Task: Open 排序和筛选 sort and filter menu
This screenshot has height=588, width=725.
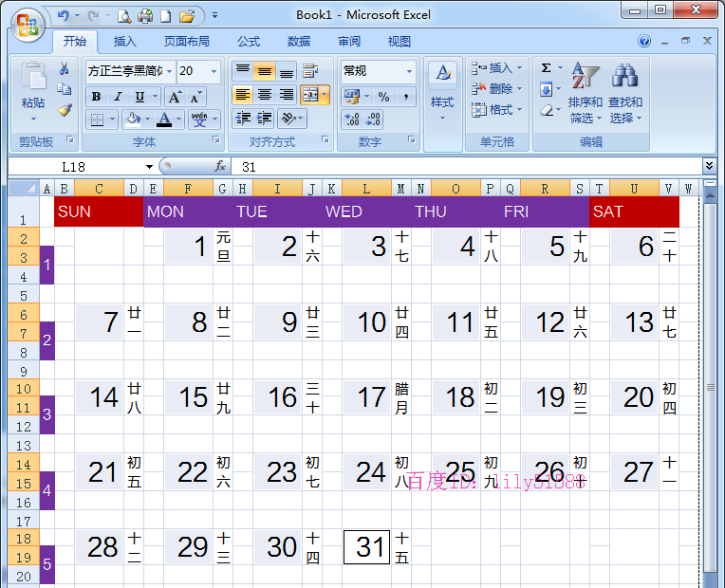Action: [585, 93]
